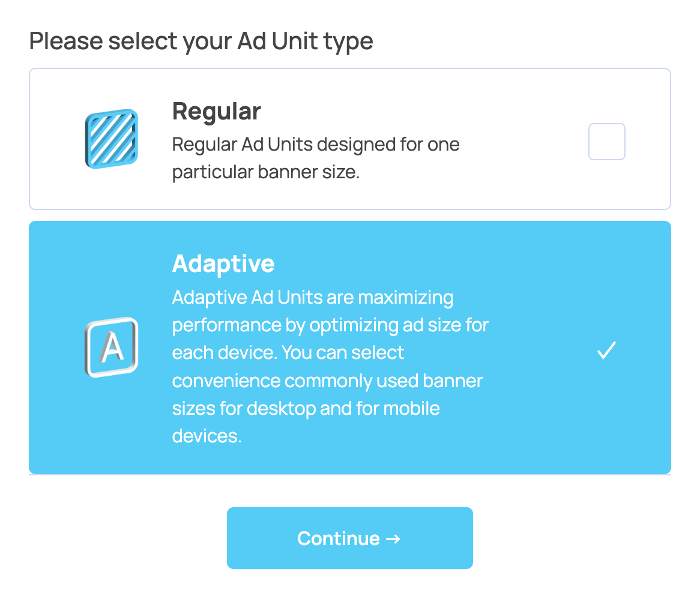Screen dimensions: 700x599
Task: Enable the empty checkbox next to Regular
Action: coord(606,141)
